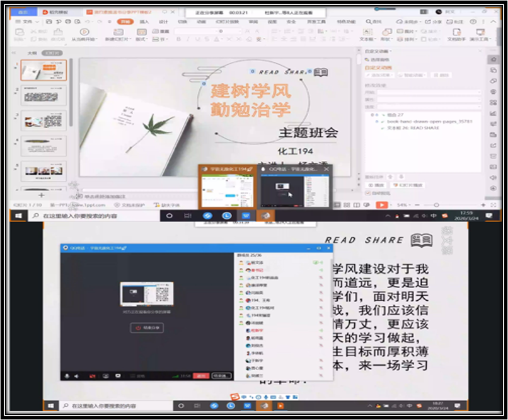Screen dimensions: 508x420
Task: Toggle the camera icon in QQ call
Action: [x=92, y=376]
